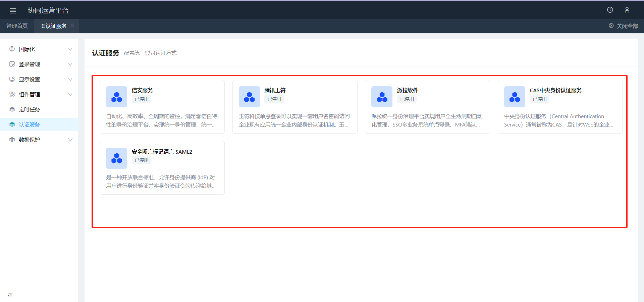
Task: Click the 数据保护 layers icon
Action: click(x=12, y=140)
